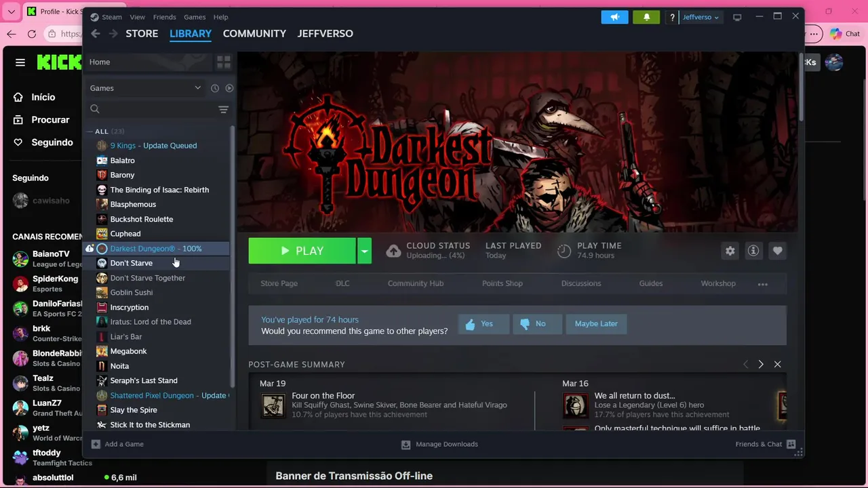Click the green PLAY button

[x=302, y=251]
